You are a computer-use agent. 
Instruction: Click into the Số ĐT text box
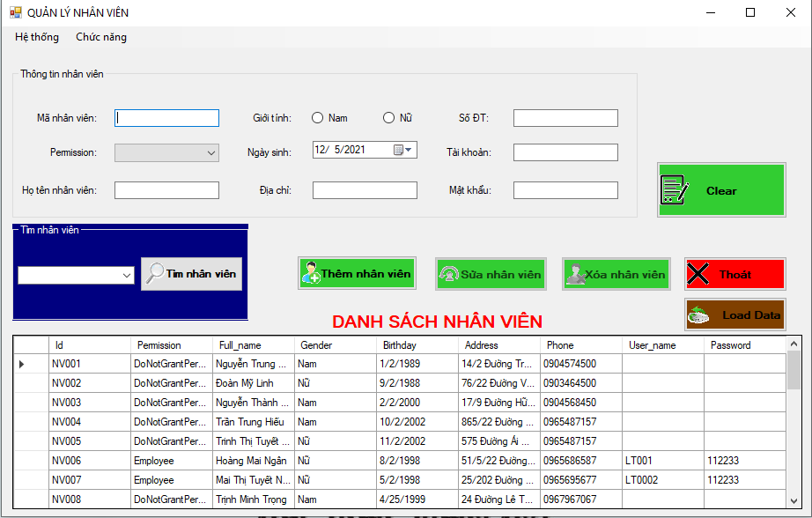(565, 118)
